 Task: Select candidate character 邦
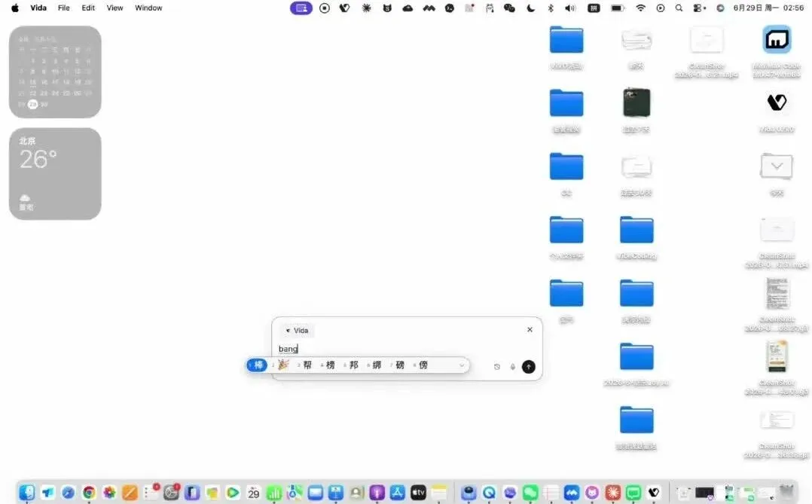tap(354, 365)
